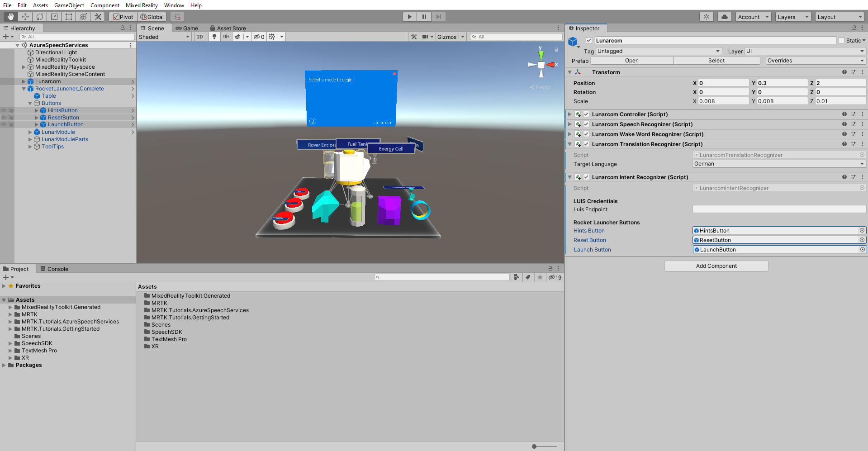
Task: Open help for Transform component
Action: (x=844, y=72)
